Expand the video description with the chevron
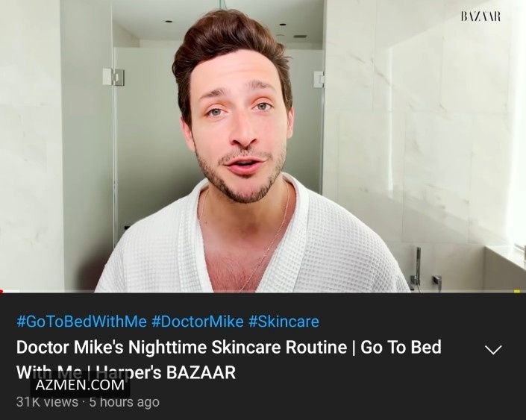526x420 pixels. pyautogui.click(x=493, y=350)
